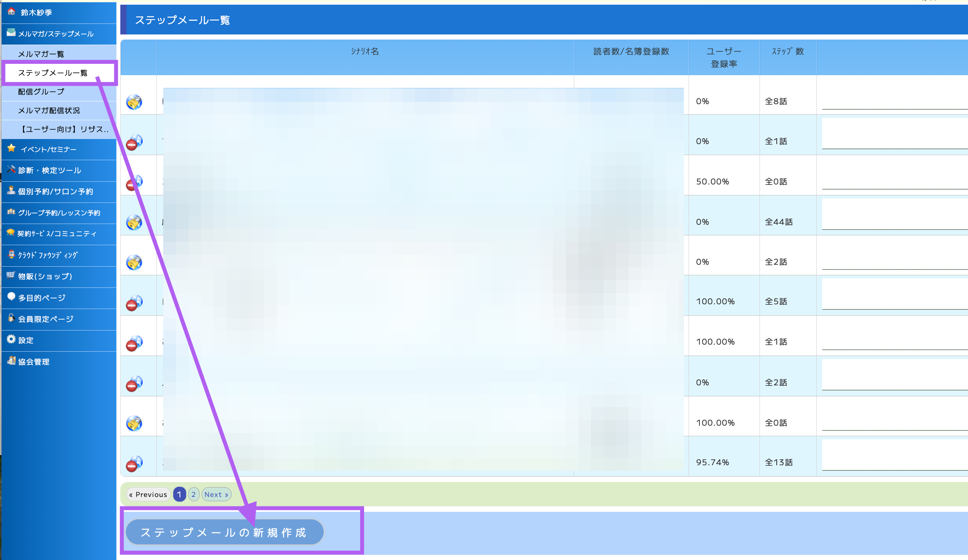Select ステップメール一覧 in the sidebar

pyautogui.click(x=53, y=73)
